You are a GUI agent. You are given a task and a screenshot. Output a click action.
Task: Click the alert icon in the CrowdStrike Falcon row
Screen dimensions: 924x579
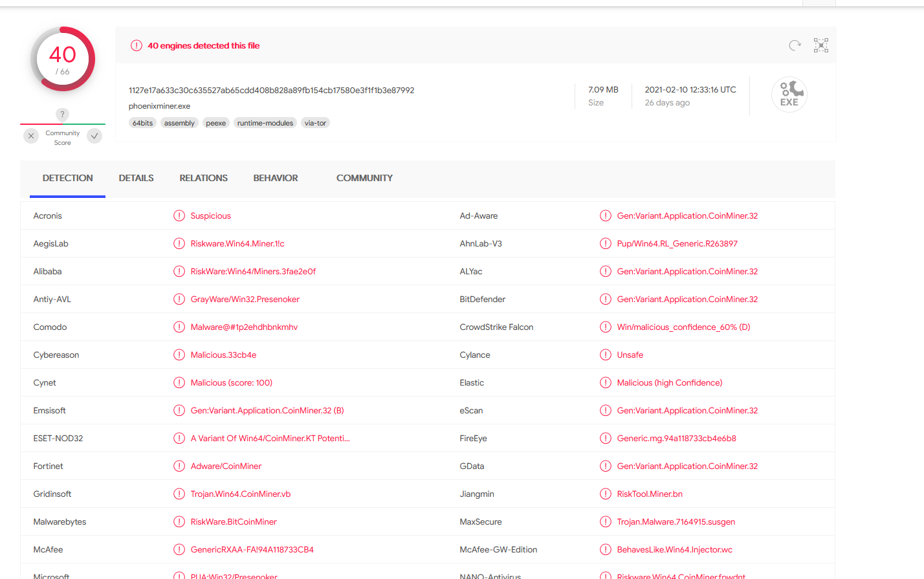pyautogui.click(x=606, y=327)
